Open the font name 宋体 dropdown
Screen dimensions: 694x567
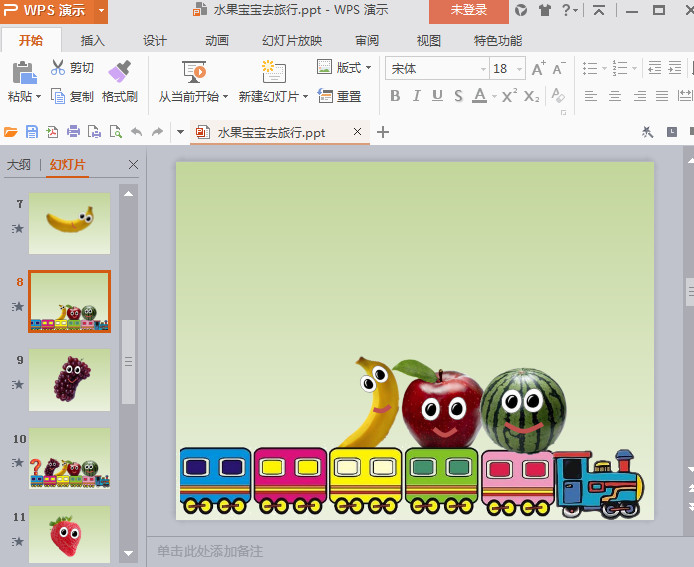tap(483, 69)
